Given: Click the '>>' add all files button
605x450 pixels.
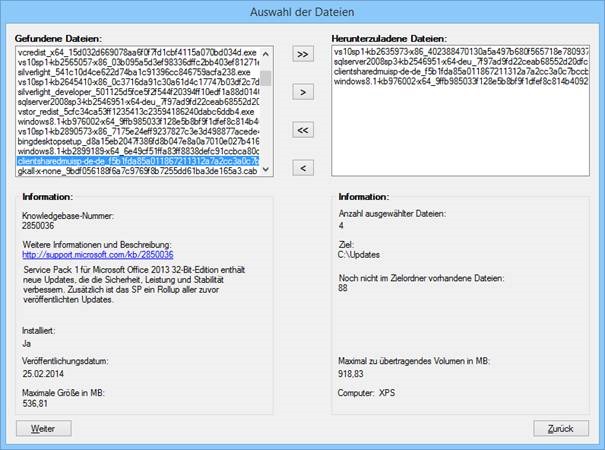Looking at the screenshot, I should 303,54.
